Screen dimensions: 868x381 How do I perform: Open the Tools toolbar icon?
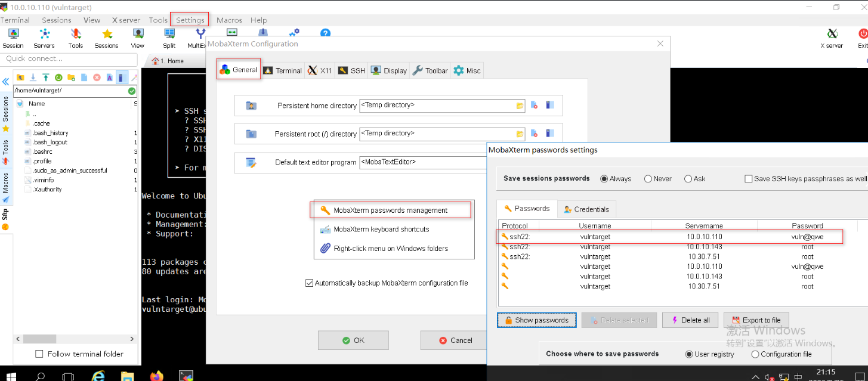[x=76, y=39]
